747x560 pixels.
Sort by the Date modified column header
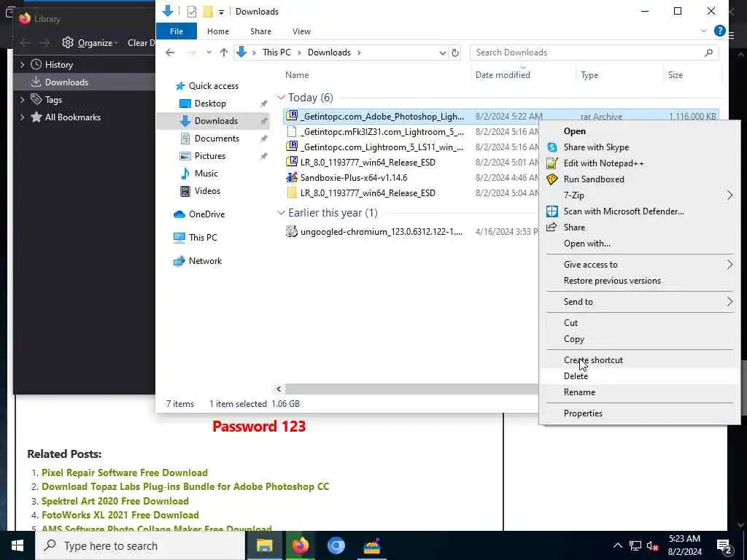[503, 75]
